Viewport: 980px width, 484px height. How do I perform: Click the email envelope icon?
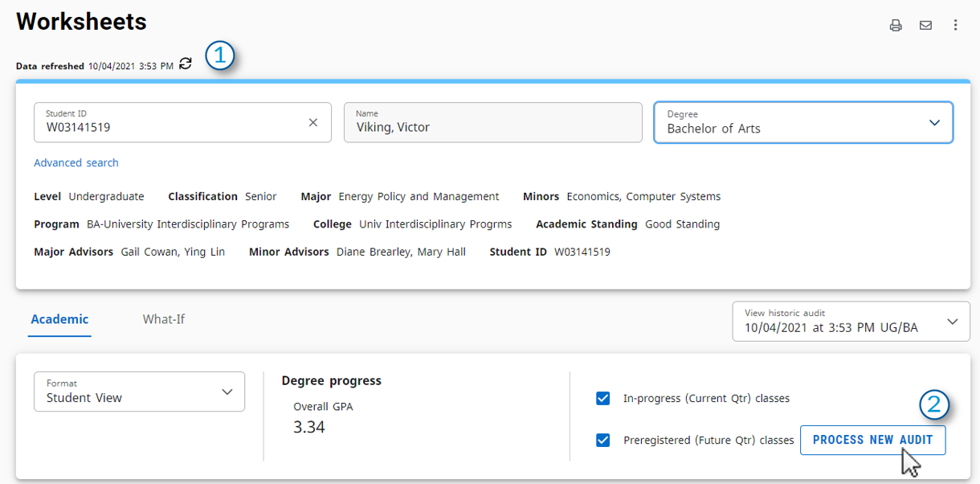point(925,25)
